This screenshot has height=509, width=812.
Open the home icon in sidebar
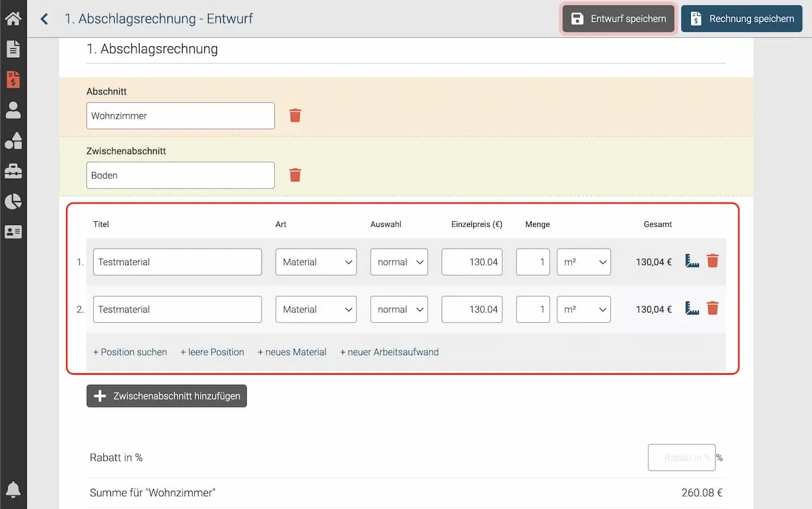pos(13,18)
